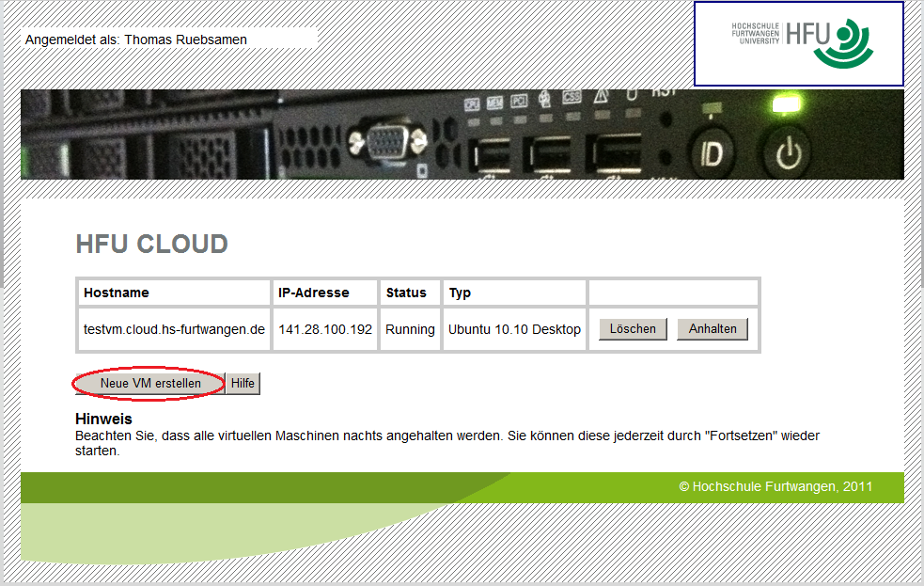
Task: Click the ID button in the server photo
Action: 712,150
